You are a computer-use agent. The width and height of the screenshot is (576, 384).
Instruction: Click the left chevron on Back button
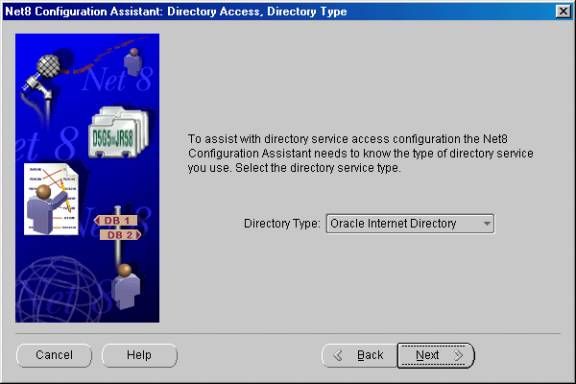coord(338,355)
